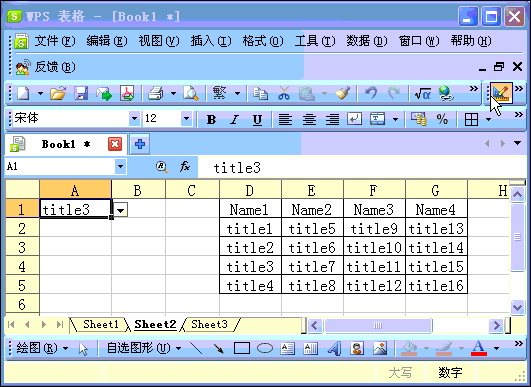Close the Book1 document tab
Image resolution: width=531 pixels, height=387 pixels.
tap(115, 144)
